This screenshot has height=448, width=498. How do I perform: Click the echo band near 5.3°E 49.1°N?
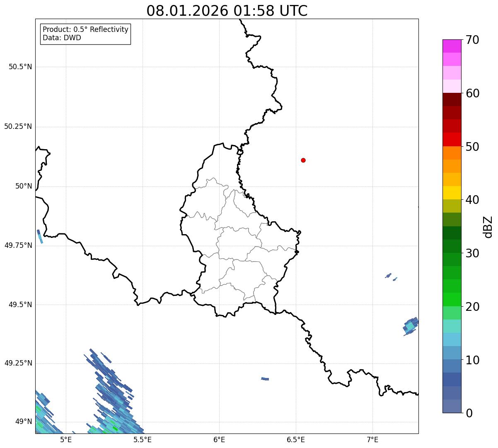tap(113, 392)
